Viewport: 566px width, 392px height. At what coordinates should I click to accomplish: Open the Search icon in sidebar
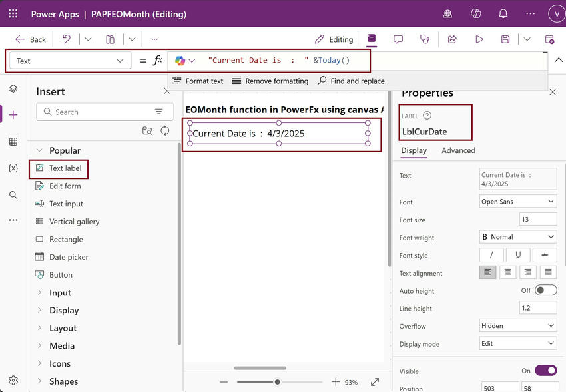tap(13, 195)
